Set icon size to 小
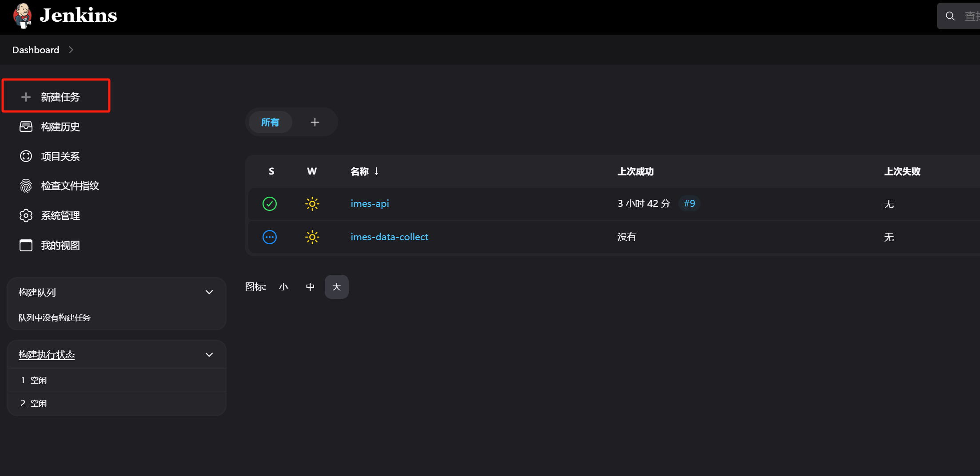This screenshot has height=476, width=980. click(x=283, y=287)
